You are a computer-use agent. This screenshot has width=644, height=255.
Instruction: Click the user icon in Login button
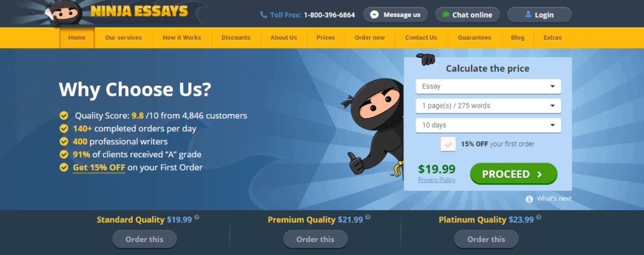coord(528,14)
